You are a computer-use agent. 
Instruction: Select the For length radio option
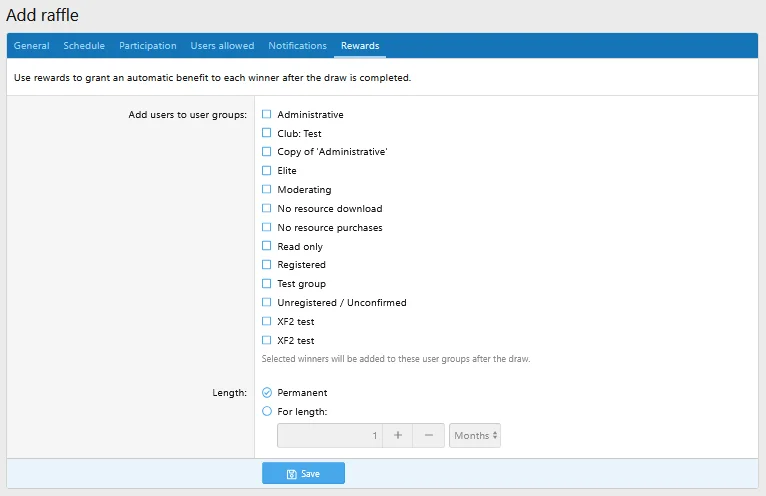pos(267,411)
